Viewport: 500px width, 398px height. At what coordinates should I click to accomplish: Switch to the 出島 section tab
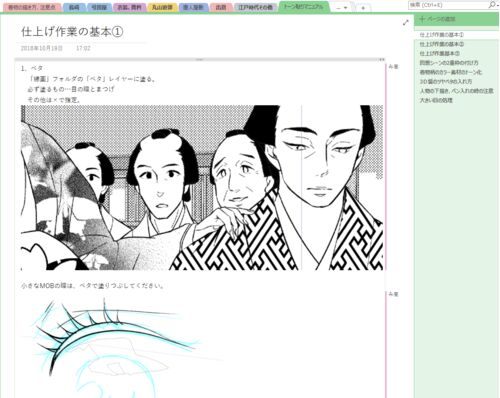pos(221,7)
